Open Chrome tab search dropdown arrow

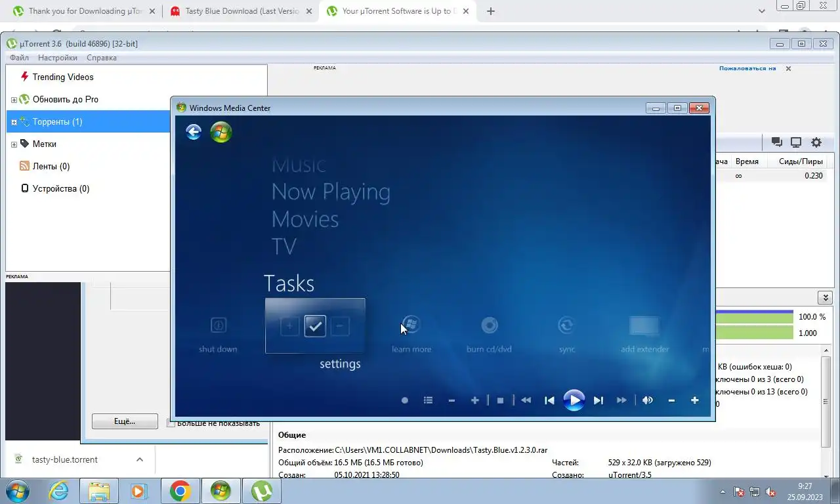click(762, 11)
